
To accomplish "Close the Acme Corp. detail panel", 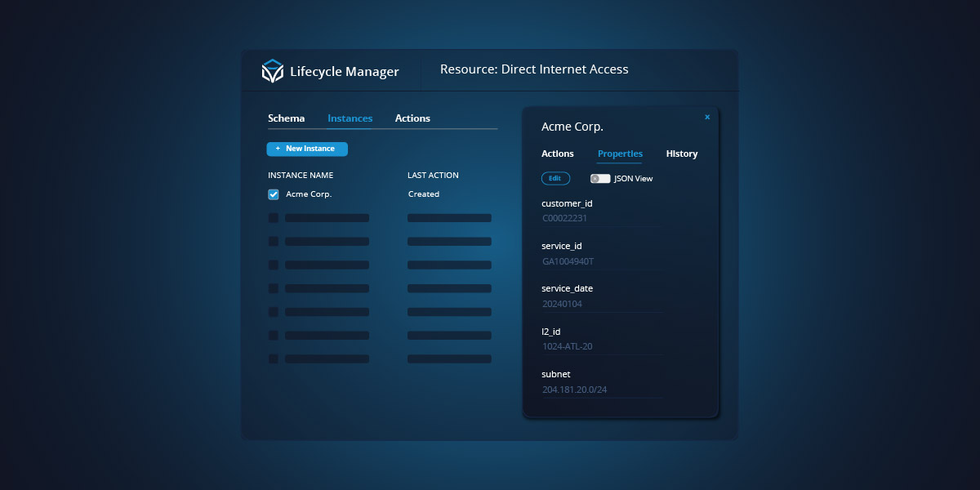I will pyautogui.click(x=707, y=117).
